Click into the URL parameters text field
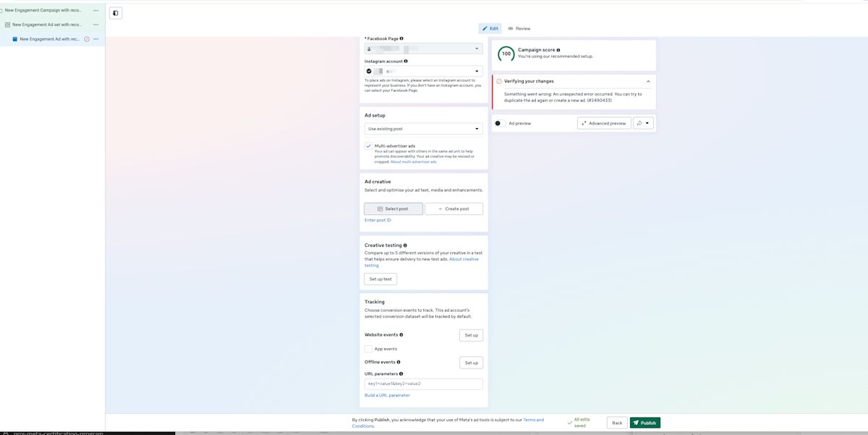 (423, 384)
